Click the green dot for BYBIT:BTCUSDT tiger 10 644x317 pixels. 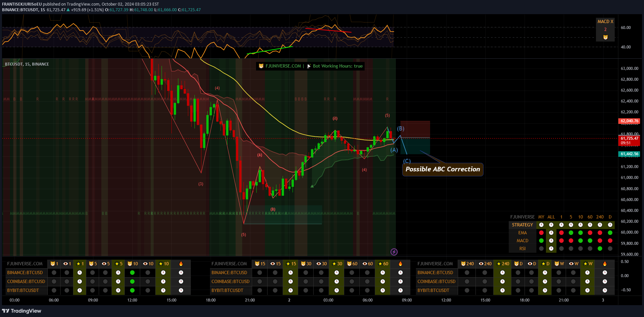(x=132, y=290)
